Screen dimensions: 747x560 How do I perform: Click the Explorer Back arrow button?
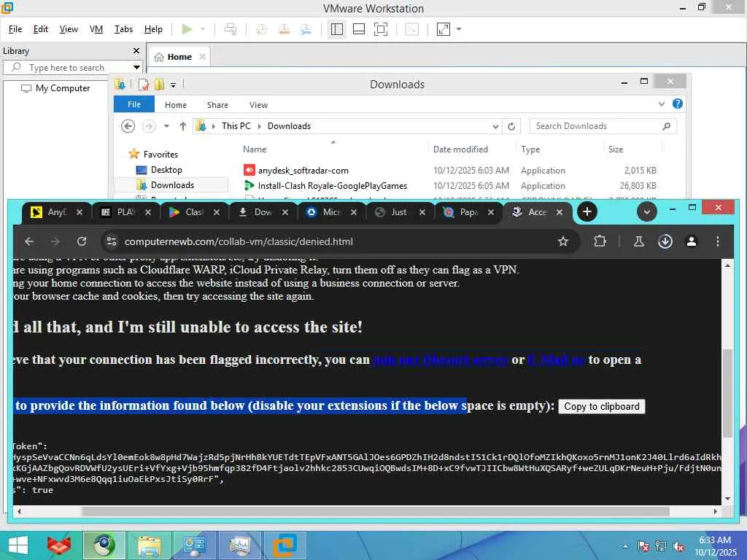[128, 126]
